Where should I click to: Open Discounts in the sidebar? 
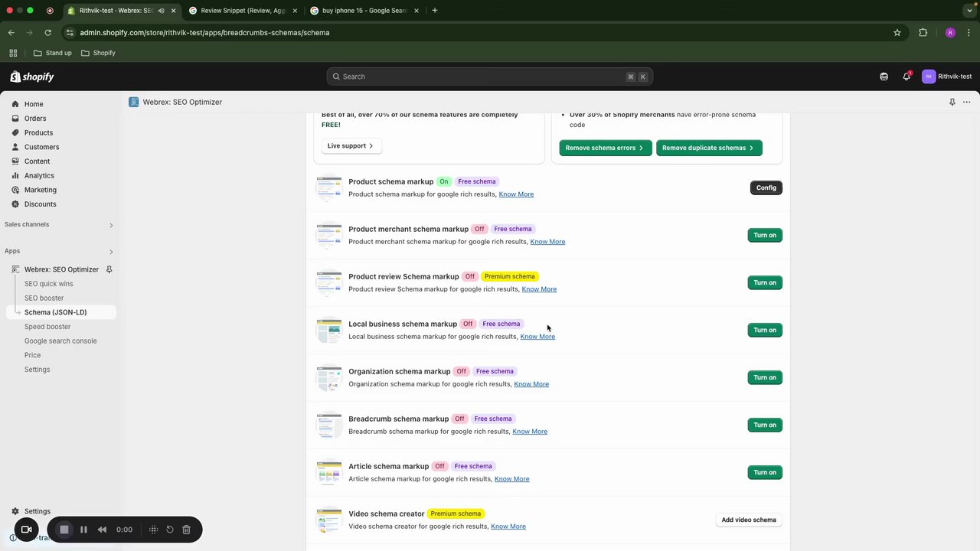(40, 204)
